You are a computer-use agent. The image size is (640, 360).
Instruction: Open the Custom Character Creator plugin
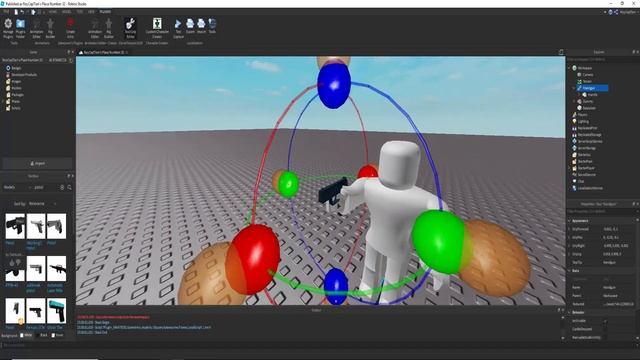click(x=157, y=28)
